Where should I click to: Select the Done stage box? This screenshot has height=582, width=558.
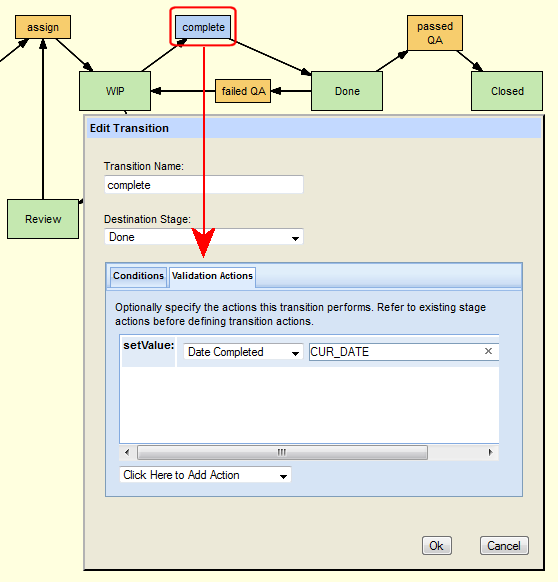[x=347, y=91]
